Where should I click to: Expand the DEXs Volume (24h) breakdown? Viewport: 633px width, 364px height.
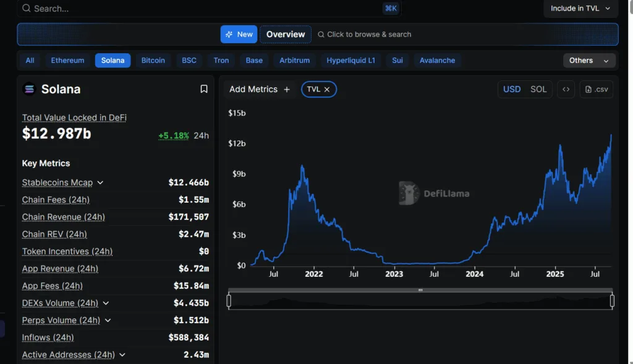[x=106, y=303]
